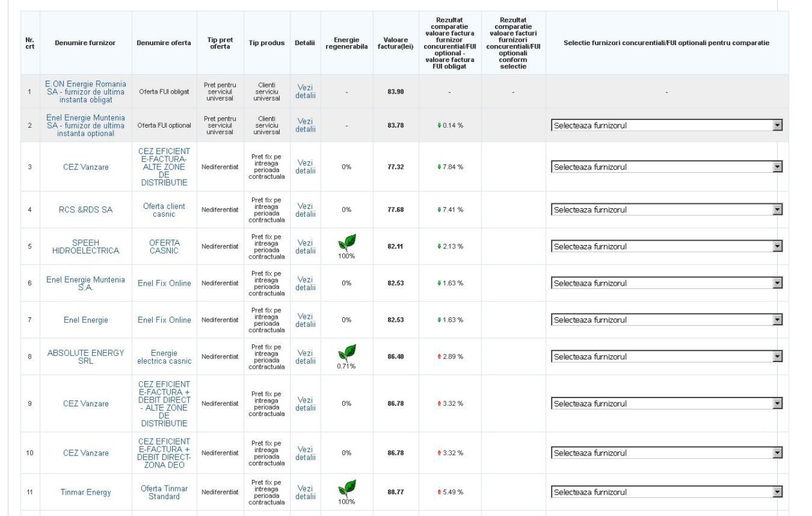Screen dimensions: 812x516
Task: Click the Energie regenerabila column header
Action: click(x=347, y=43)
